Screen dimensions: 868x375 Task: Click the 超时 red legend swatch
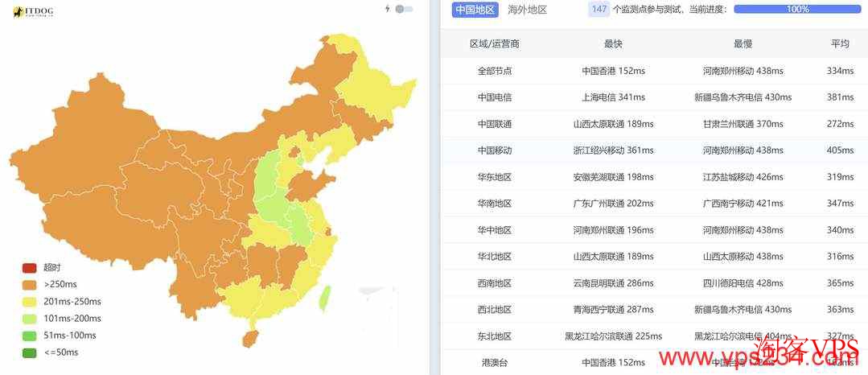(x=30, y=268)
